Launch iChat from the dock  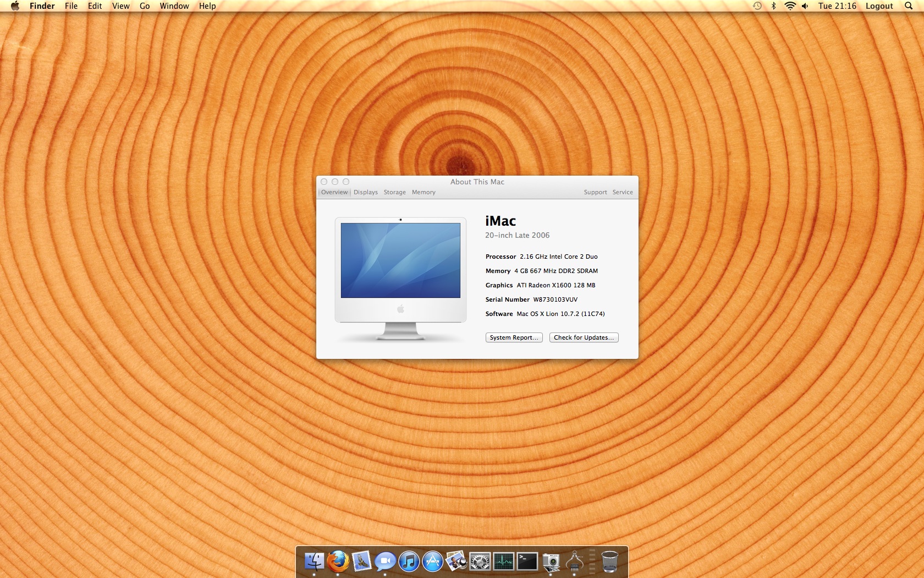(x=385, y=561)
